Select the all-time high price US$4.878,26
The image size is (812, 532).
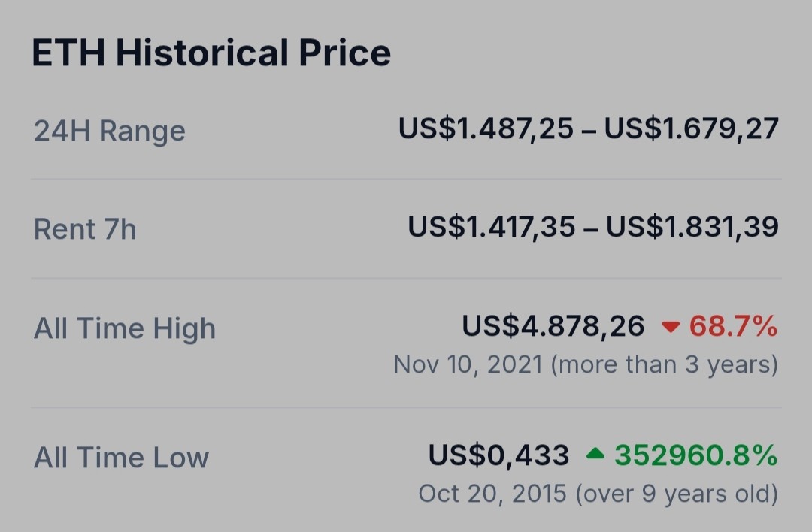pos(553,326)
